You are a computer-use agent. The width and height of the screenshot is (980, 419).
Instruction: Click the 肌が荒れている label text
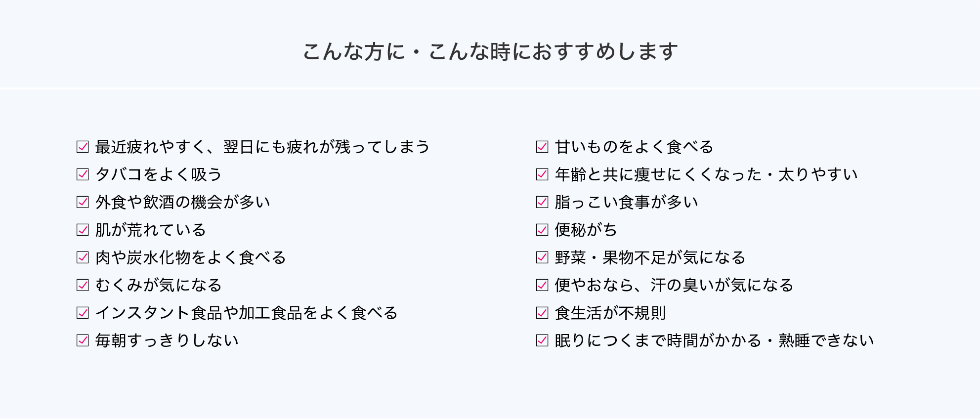tap(151, 230)
